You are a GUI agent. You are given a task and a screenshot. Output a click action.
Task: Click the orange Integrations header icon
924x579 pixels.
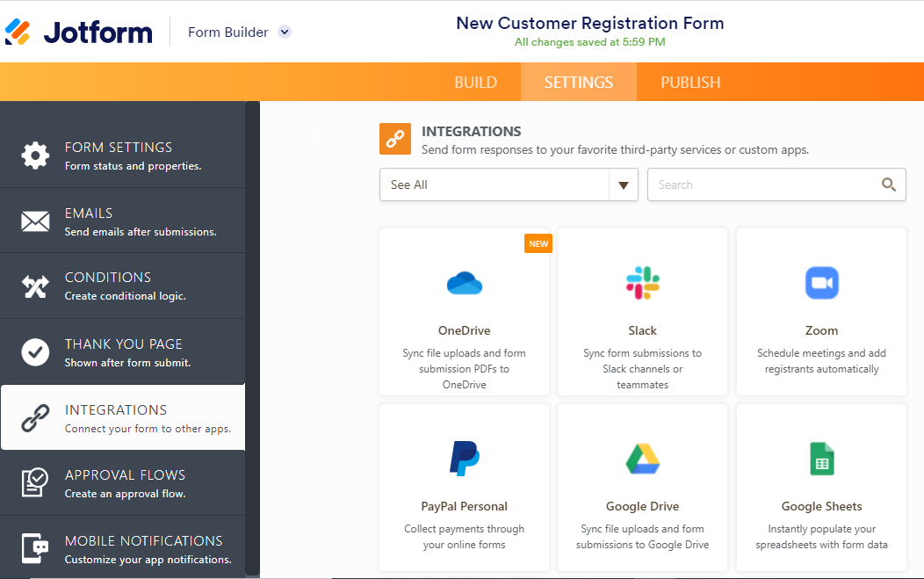coord(395,139)
